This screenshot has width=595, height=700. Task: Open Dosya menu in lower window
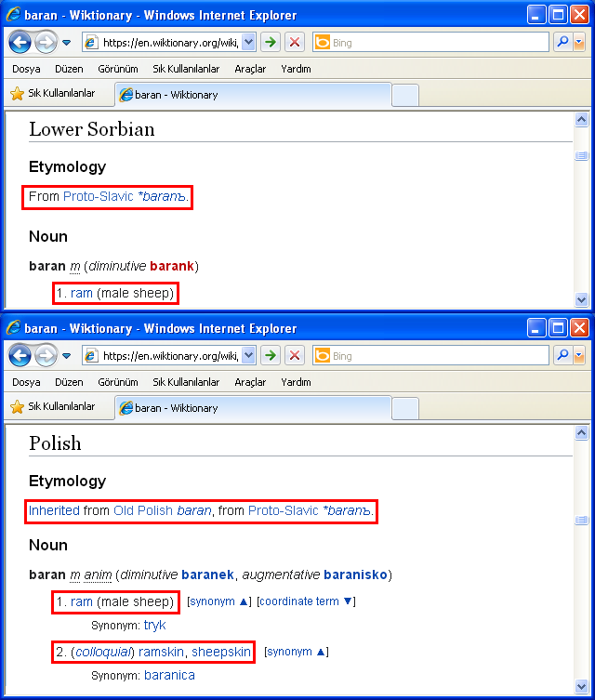pyautogui.click(x=26, y=383)
